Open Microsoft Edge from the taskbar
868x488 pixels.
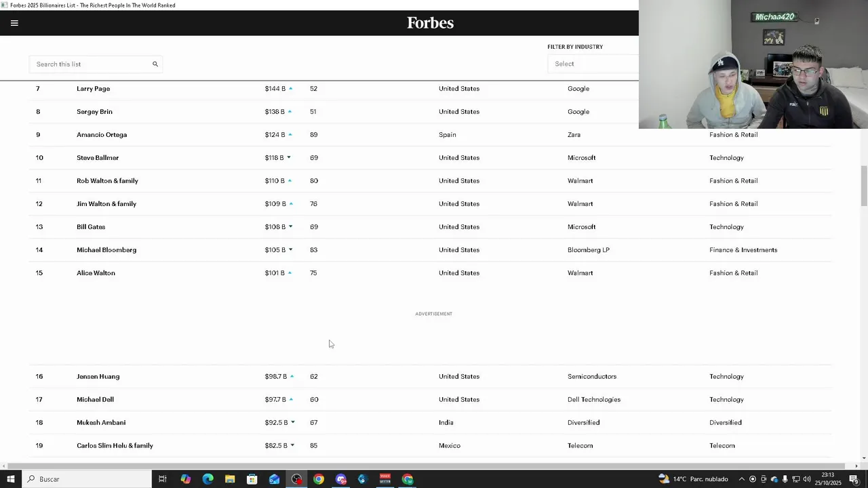click(x=208, y=479)
